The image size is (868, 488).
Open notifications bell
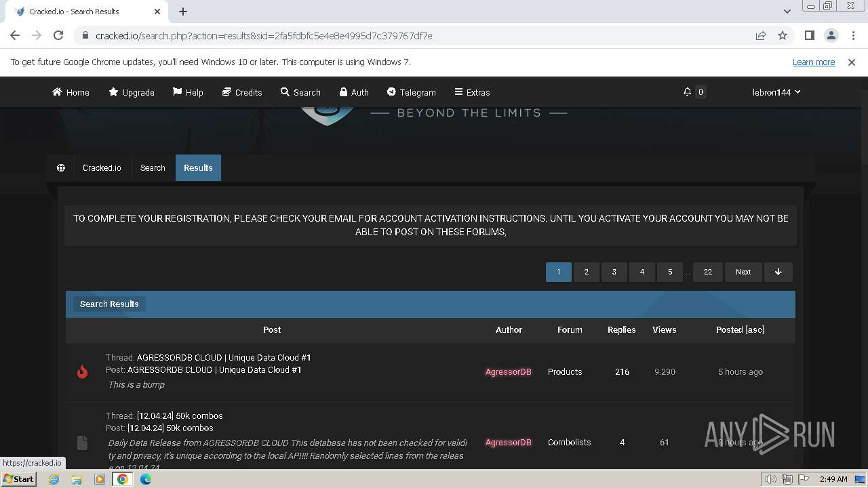(x=687, y=92)
